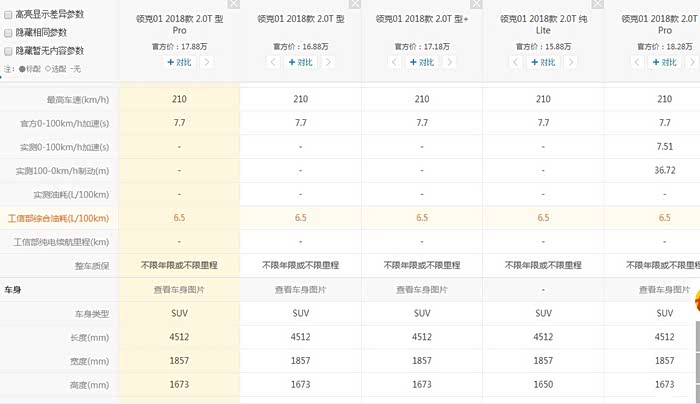
Task: Check the 隐藏相同参数 option
Action: (x=8, y=33)
